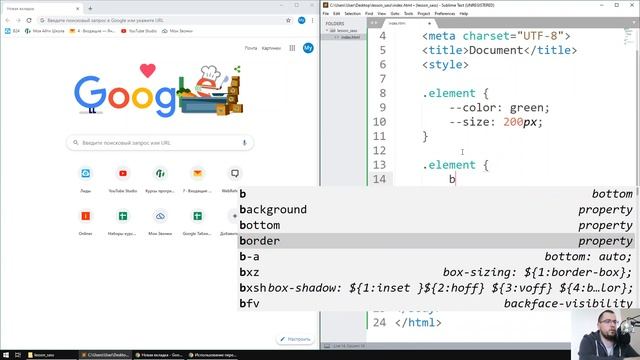Image resolution: width=640 pixels, height=360 pixels.
Task: Close the current Chrome tab
Action: pyautogui.click(x=78, y=8)
